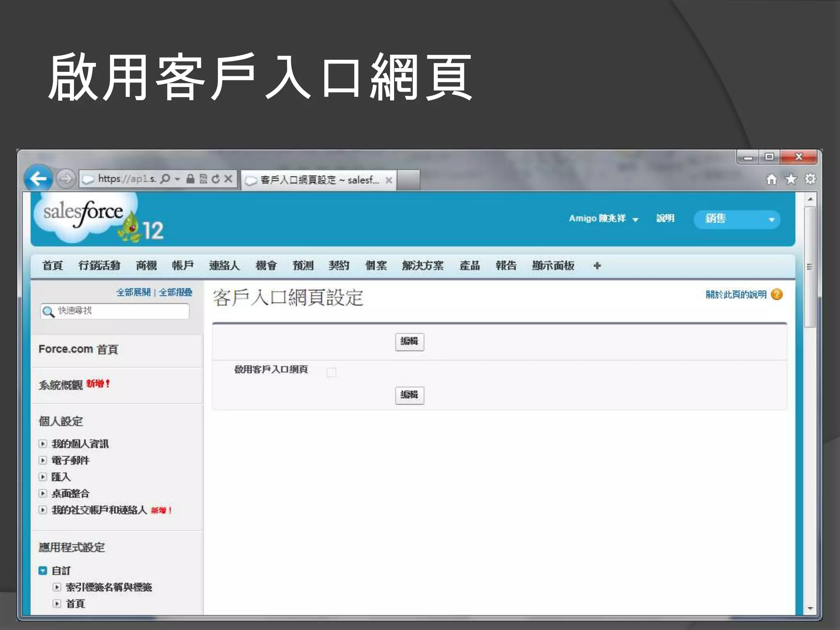Expand 索引標籤名稱與標籤 tree node
The image size is (840, 630).
[57, 587]
